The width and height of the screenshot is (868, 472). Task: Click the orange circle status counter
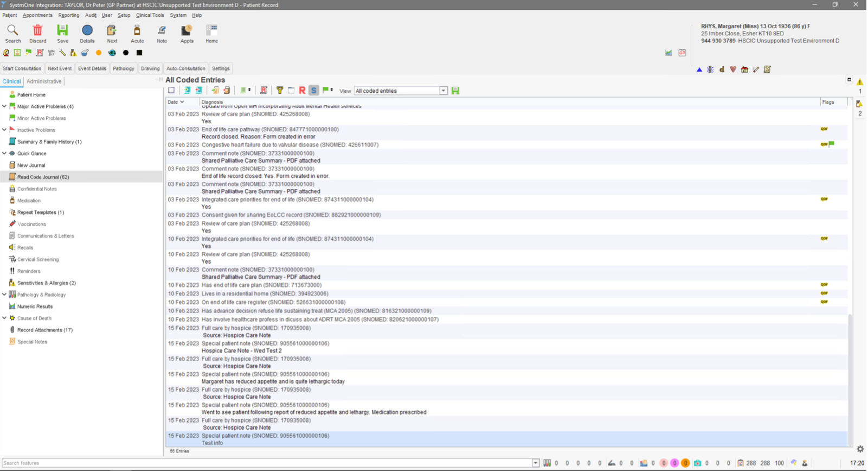[685, 463]
